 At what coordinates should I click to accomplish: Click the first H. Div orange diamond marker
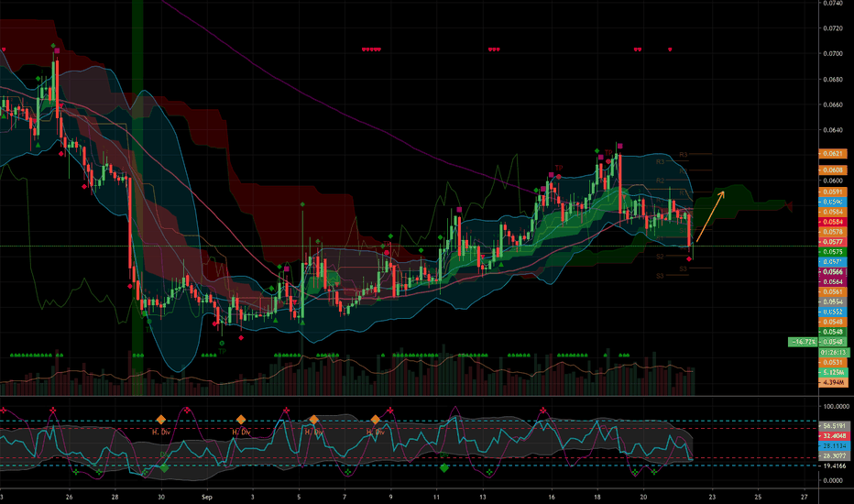160,420
